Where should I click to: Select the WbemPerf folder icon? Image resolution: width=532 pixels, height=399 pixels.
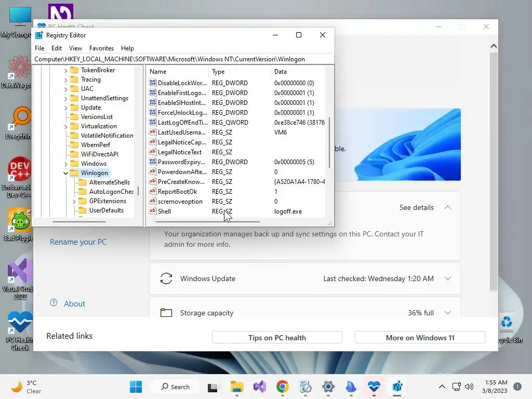pos(74,145)
